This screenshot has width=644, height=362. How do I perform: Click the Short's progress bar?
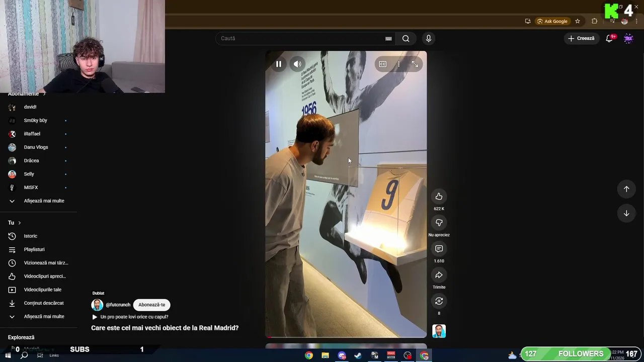coord(346,336)
